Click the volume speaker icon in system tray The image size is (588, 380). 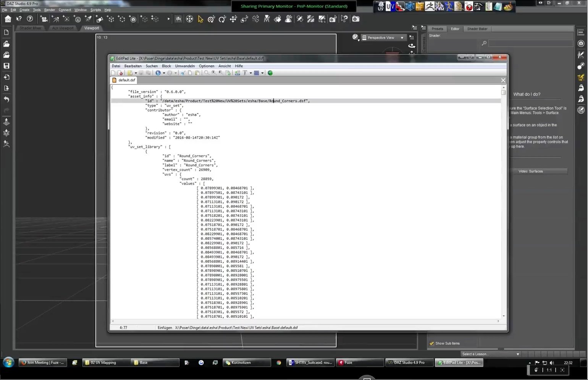click(552, 362)
